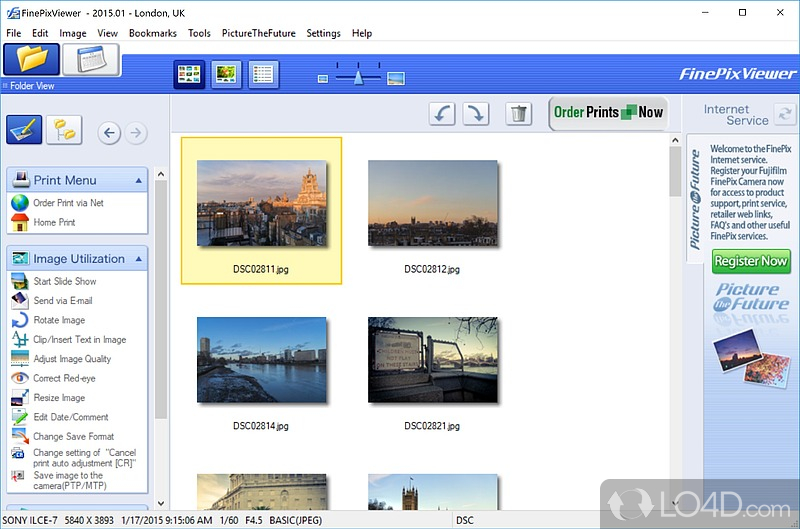Screen dimensions: 800x529
Task: Start Slide Show from task list
Action: 65,281
